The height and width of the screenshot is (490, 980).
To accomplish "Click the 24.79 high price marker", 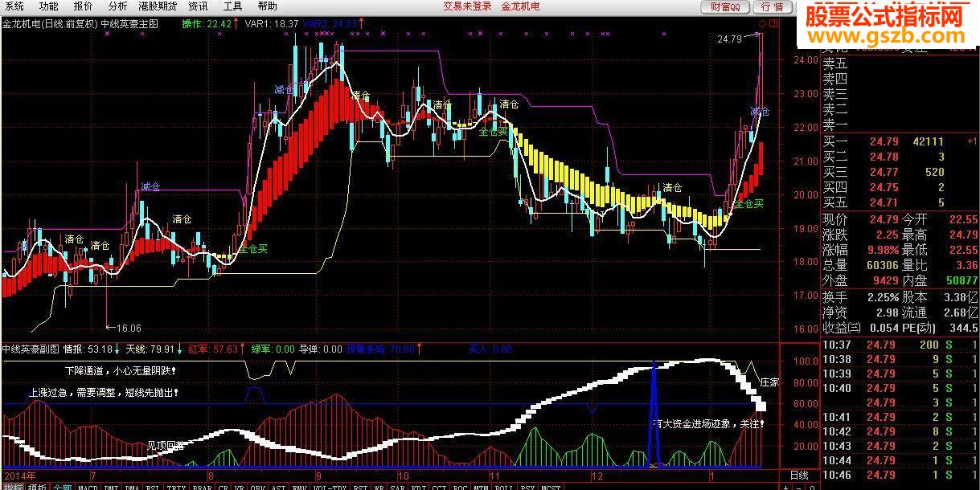I will pos(730,39).
